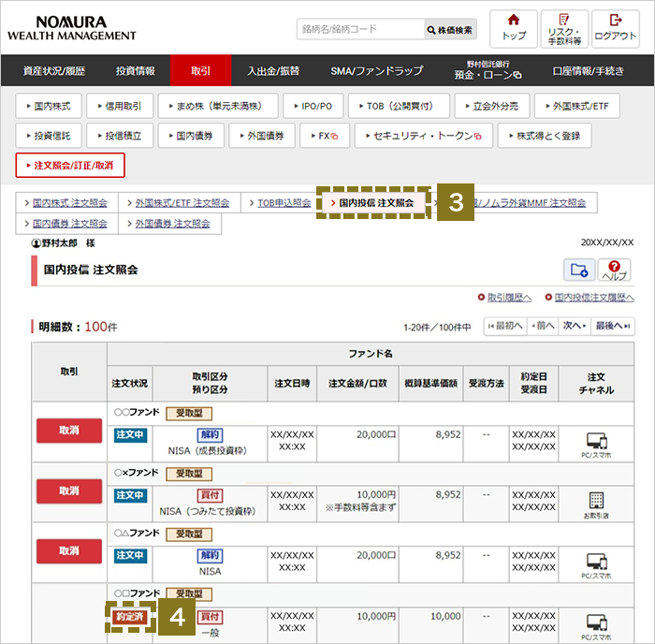Open the SMA/ファンドラップ menu

[x=377, y=70]
